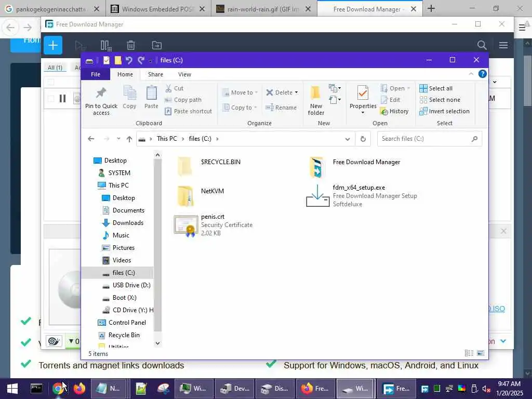Image resolution: width=532 pixels, height=399 pixels.
Task: Collapse the ribbon with the chevron
Action: pos(471,74)
